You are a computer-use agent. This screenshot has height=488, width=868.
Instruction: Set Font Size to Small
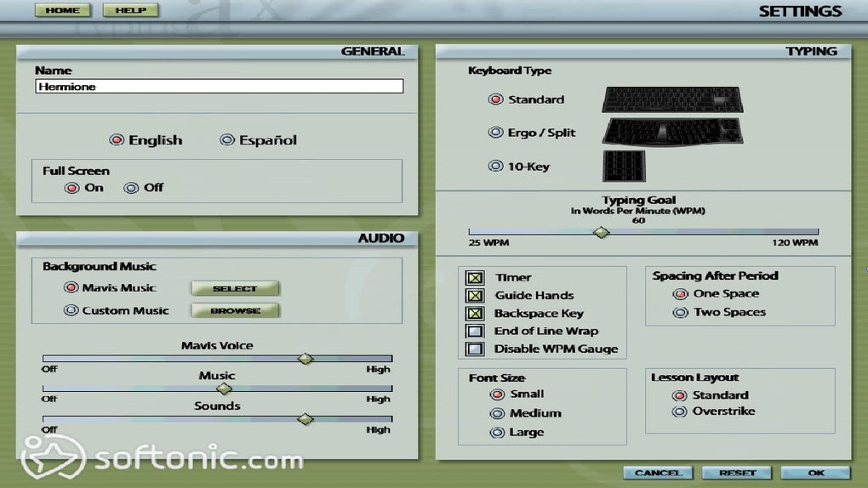[x=497, y=394]
